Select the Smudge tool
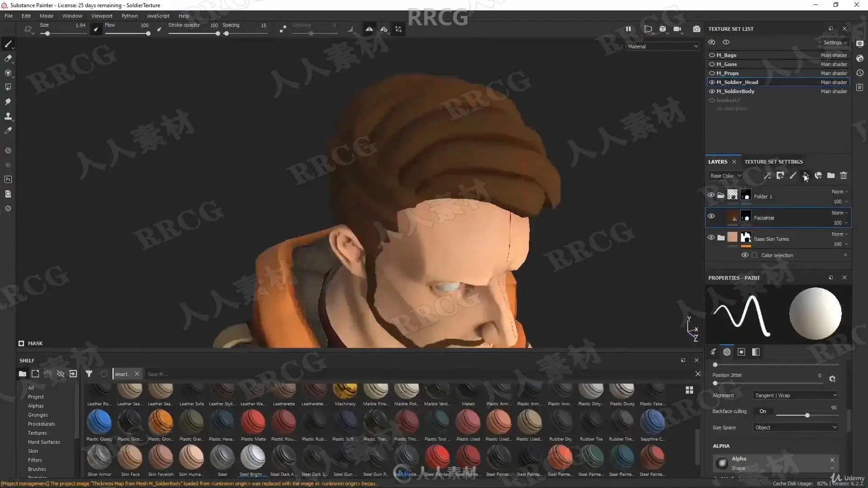The height and width of the screenshot is (488, 868). point(8,102)
